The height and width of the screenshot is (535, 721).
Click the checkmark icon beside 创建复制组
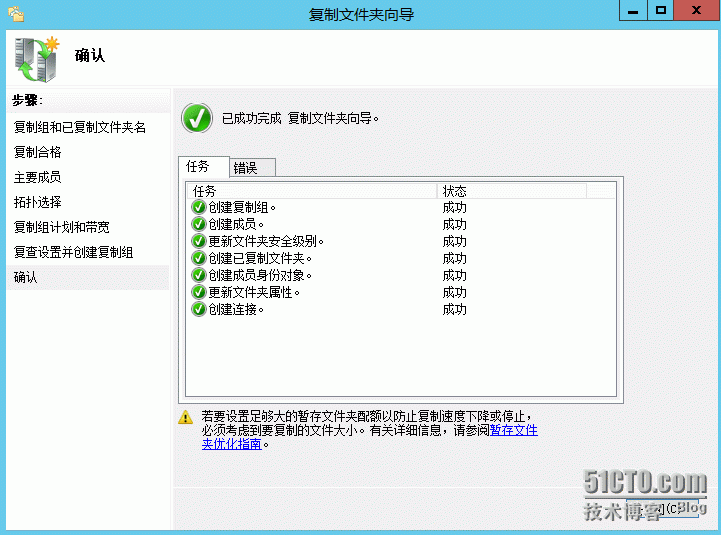click(x=199, y=207)
